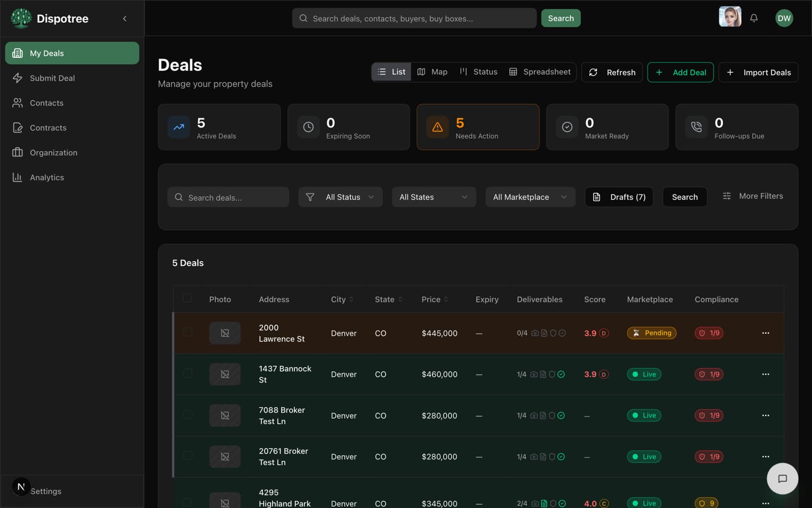812x508 pixels.
Task: Click photo placeholder for 2000 Lawrence St
Action: [x=225, y=333]
